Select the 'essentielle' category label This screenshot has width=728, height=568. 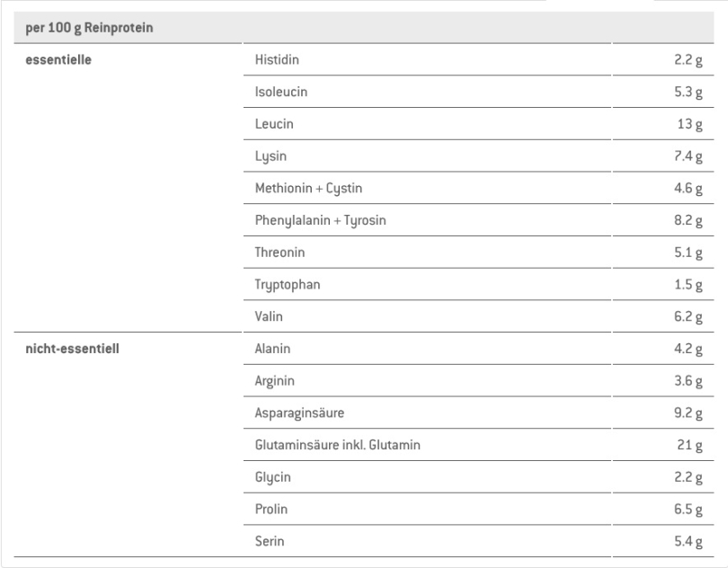(58, 60)
